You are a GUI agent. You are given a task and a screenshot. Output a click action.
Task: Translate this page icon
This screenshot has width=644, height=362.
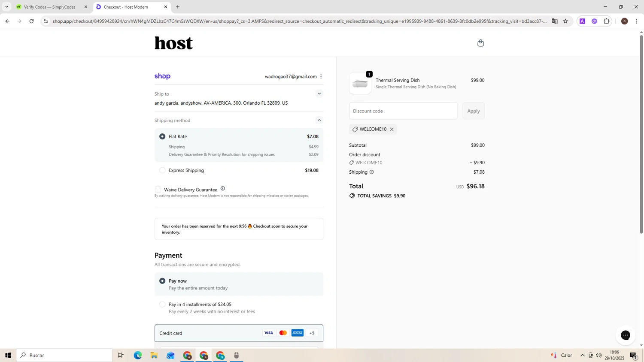point(555,21)
